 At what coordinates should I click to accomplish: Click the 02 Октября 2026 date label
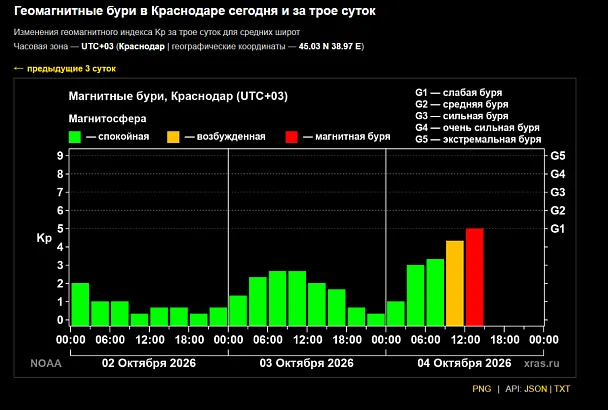tap(149, 363)
